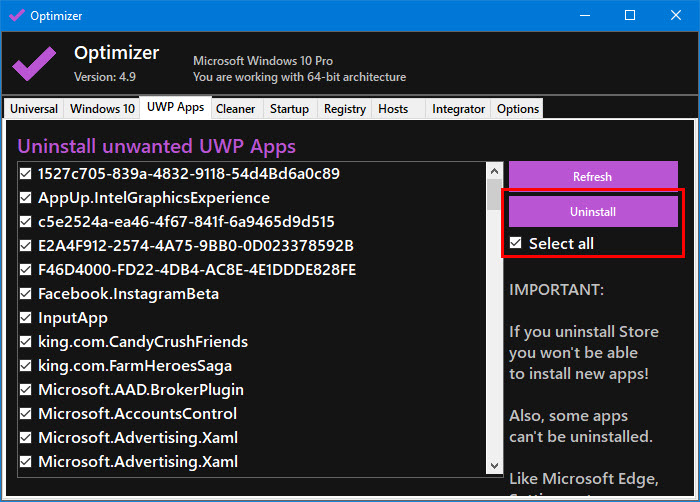The height and width of the screenshot is (502, 700).
Task: Click the app list scrollbar thumb
Action: click(x=494, y=195)
